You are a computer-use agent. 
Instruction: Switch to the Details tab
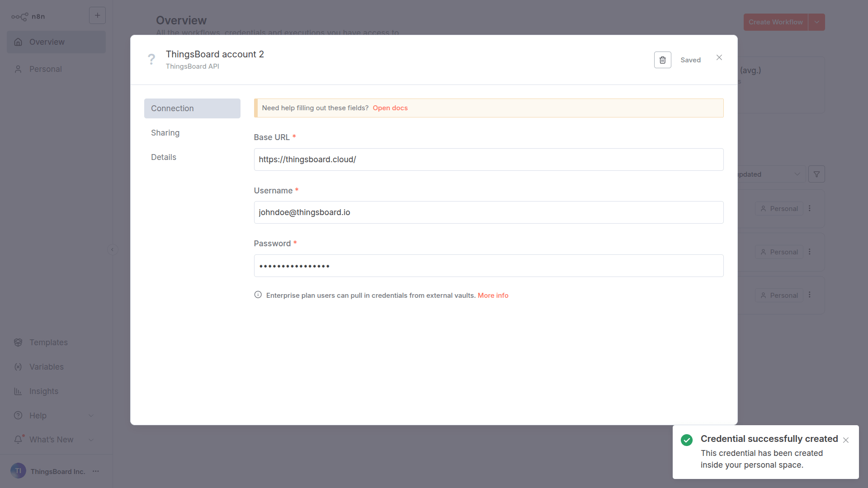click(x=164, y=157)
